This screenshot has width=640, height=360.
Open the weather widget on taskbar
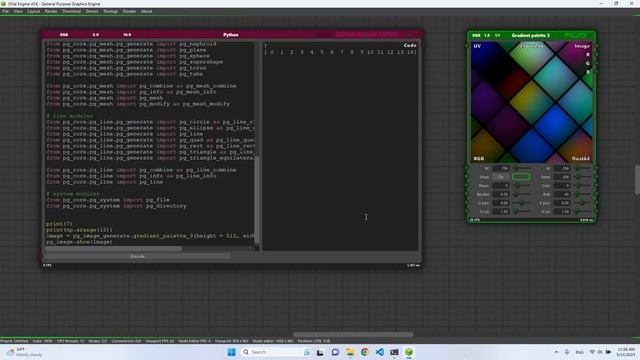coord(24,352)
